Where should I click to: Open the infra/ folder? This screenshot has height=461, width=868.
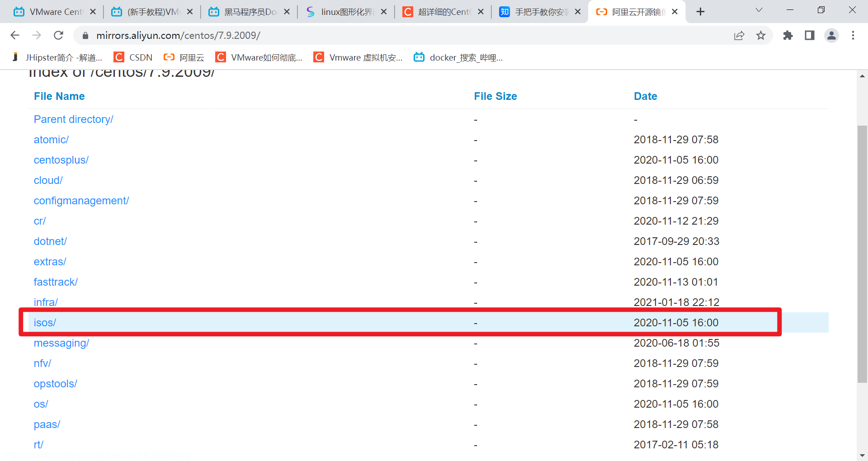pyautogui.click(x=46, y=302)
